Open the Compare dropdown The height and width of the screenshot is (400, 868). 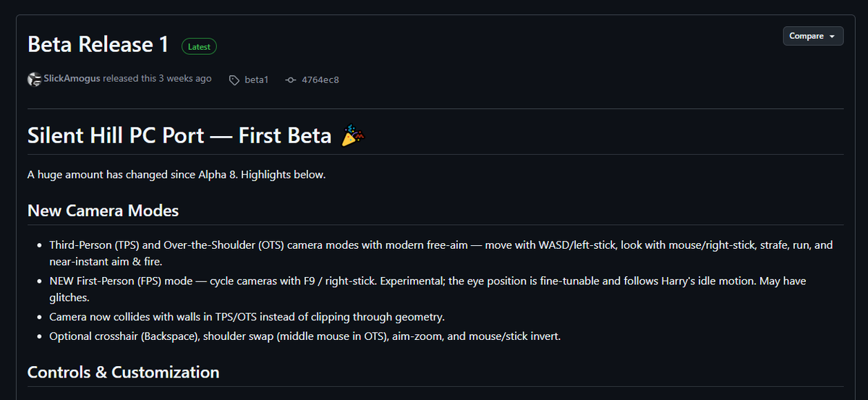813,36
